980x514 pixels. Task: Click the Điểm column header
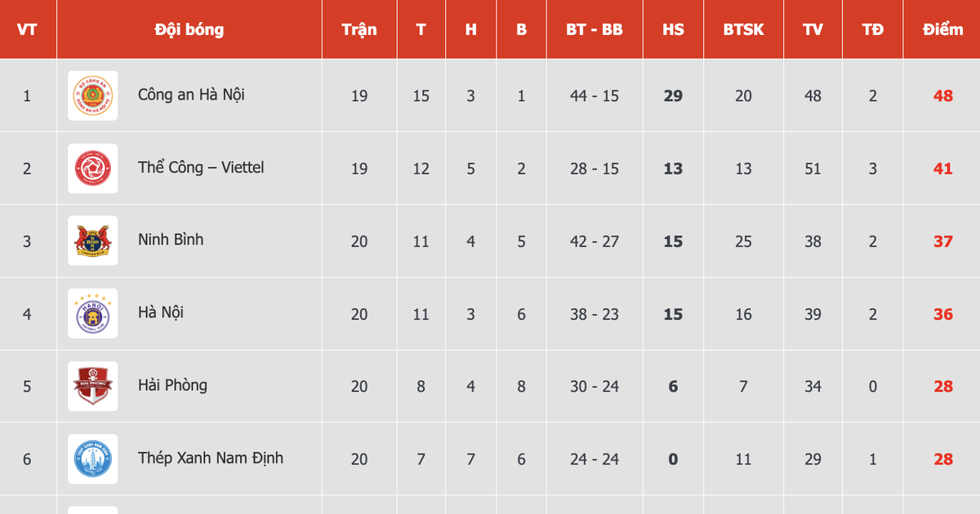click(x=942, y=29)
